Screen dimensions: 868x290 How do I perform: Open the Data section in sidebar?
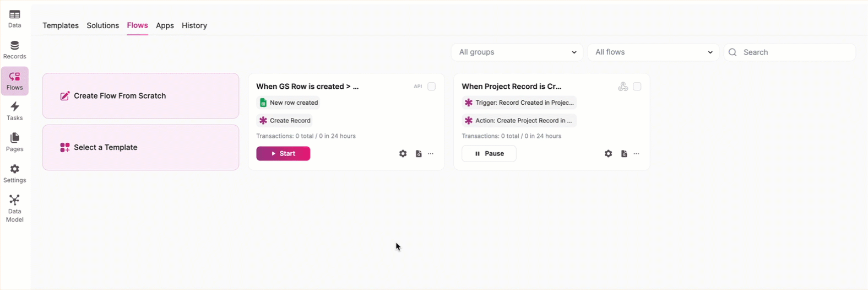tap(15, 19)
